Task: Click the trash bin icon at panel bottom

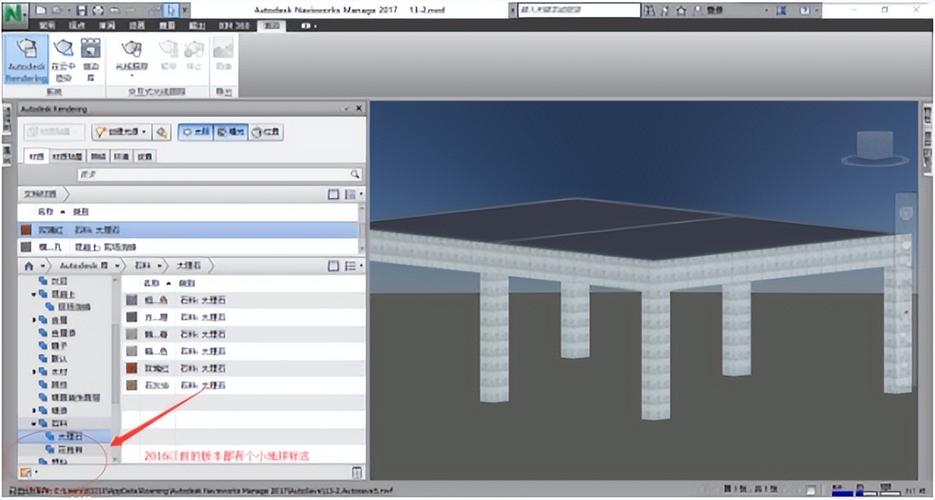Action: 357,473
